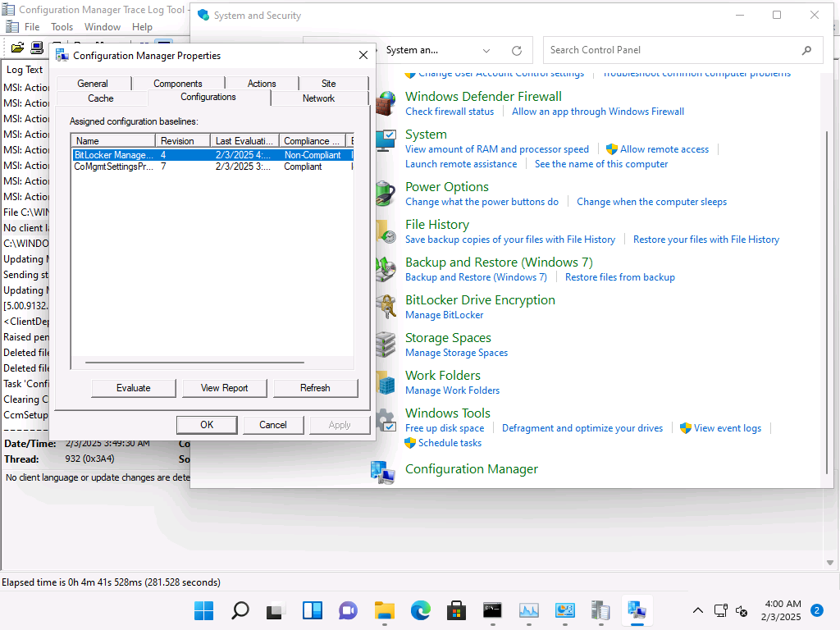The width and height of the screenshot is (840, 630).
Task: Expand the address bar history dropdown
Action: 486,50
